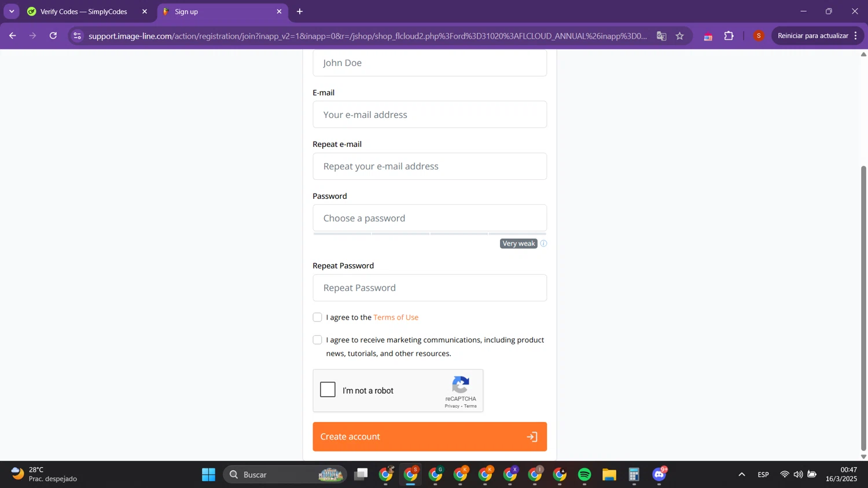Click the scrollbar up arrow
Viewport: 868px width, 488px height.
pyautogui.click(x=863, y=54)
